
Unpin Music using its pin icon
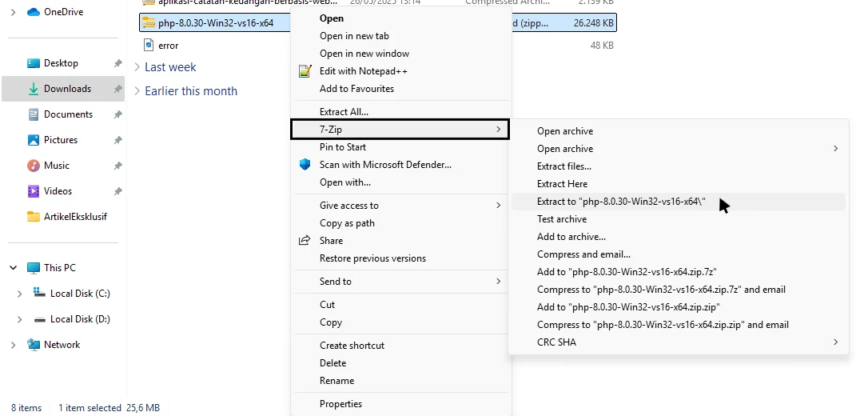pos(117,165)
